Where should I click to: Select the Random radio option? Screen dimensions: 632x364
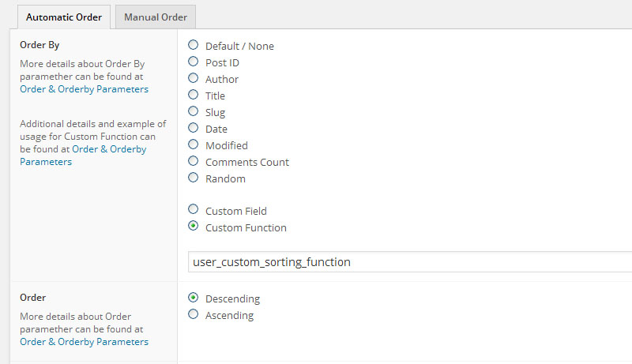193,178
